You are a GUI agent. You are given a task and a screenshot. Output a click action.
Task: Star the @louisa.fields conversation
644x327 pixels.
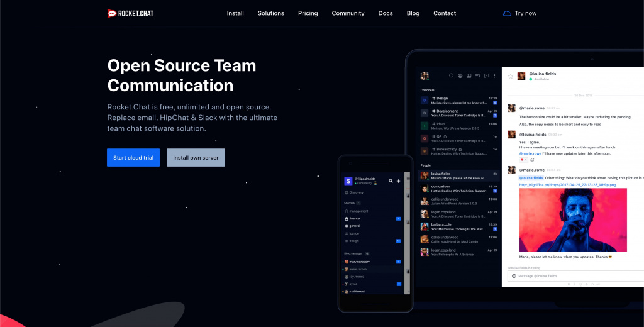tap(511, 76)
